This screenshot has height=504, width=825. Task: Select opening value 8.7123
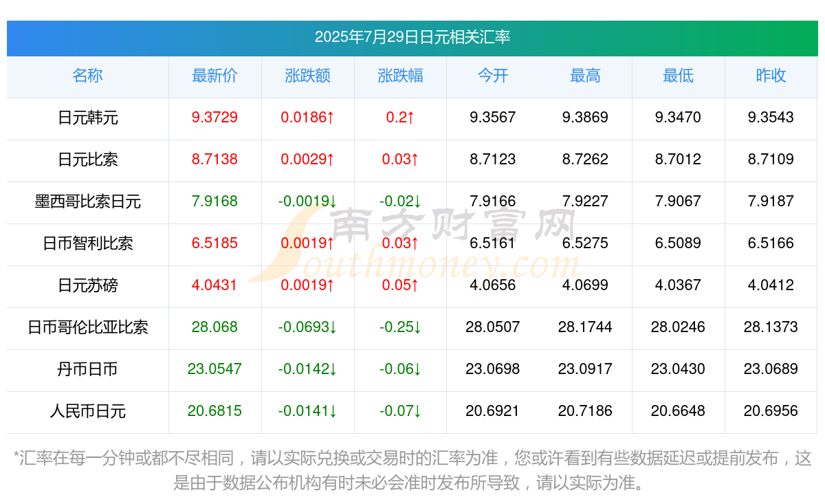(x=493, y=160)
